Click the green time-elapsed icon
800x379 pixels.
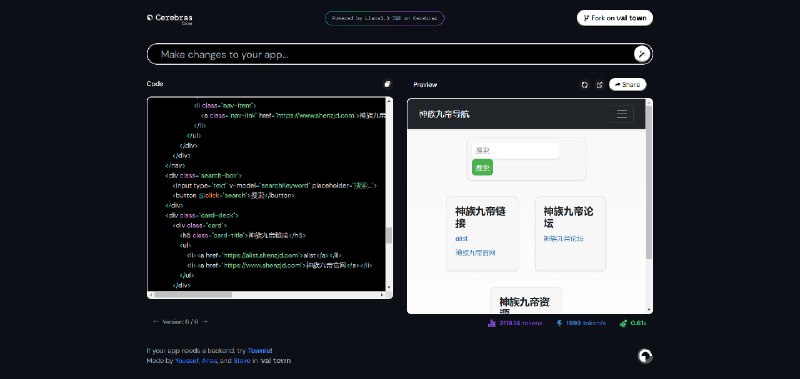623,323
